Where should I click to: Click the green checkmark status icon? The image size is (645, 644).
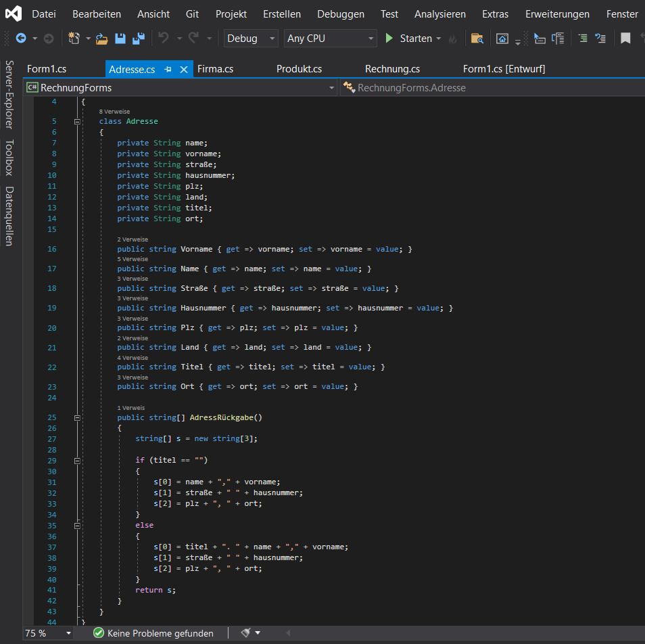click(99, 632)
